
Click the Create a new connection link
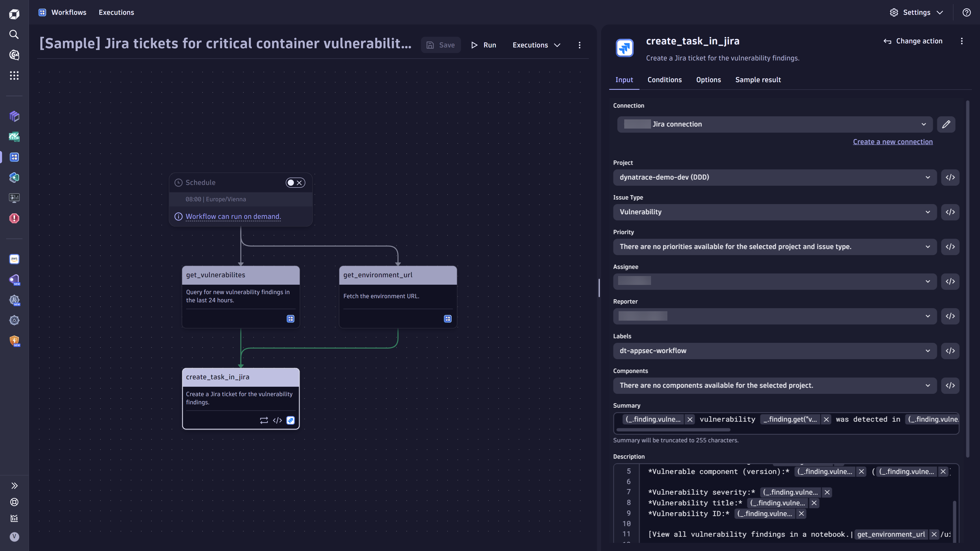pos(892,142)
